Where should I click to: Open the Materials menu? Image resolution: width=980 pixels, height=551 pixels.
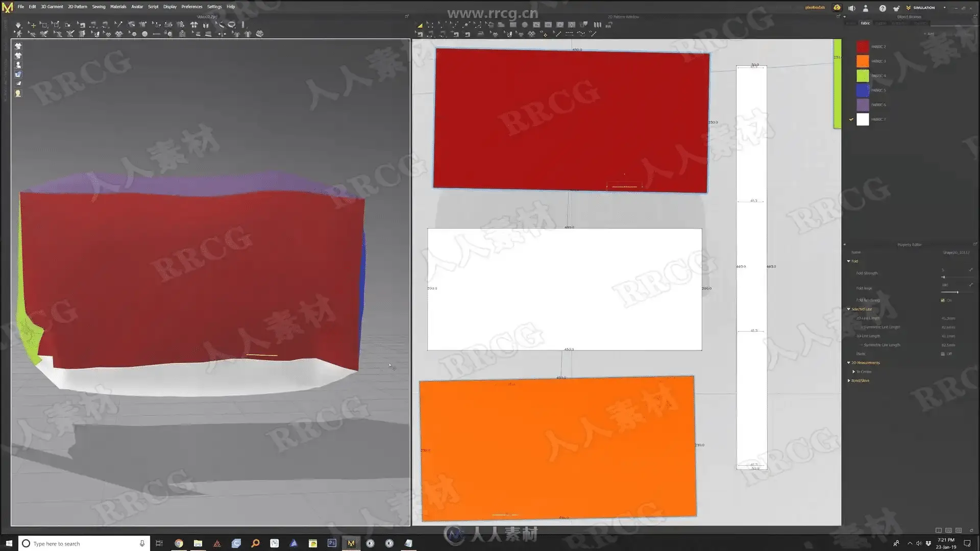[118, 7]
